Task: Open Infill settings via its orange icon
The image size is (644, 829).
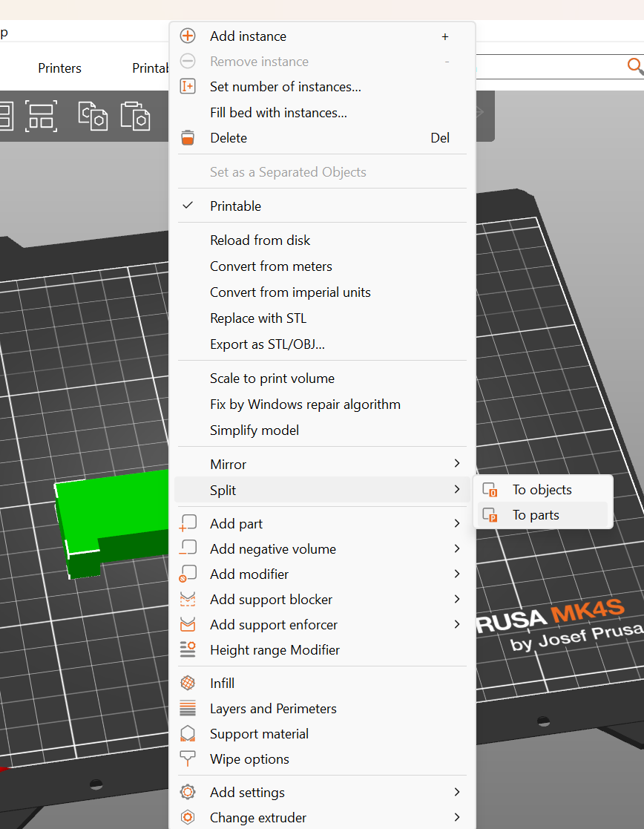Action: (187, 683)
